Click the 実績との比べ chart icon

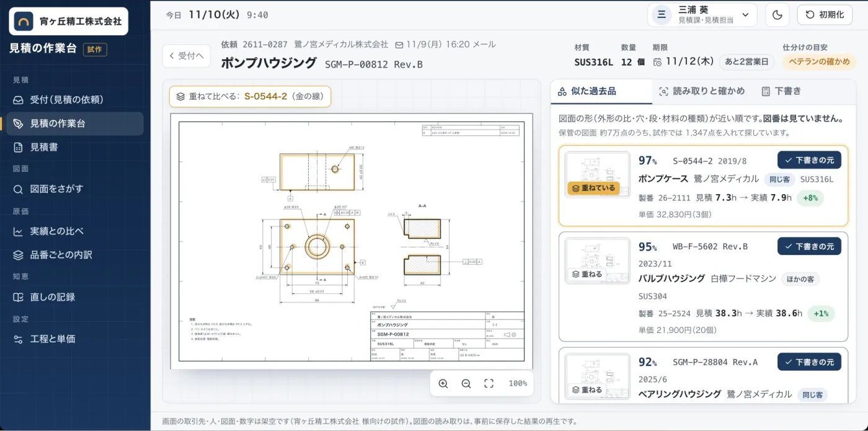[x=19, y=231]
